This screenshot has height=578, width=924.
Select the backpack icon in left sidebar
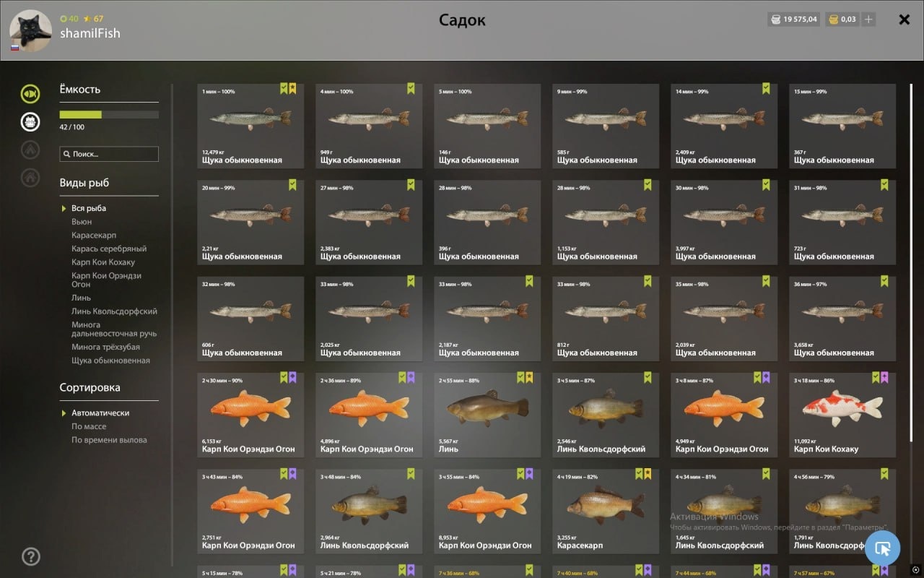(x=30, y=121)
